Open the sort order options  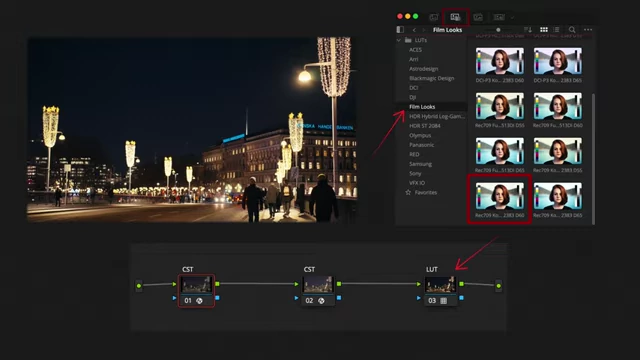tap(528, 30)
